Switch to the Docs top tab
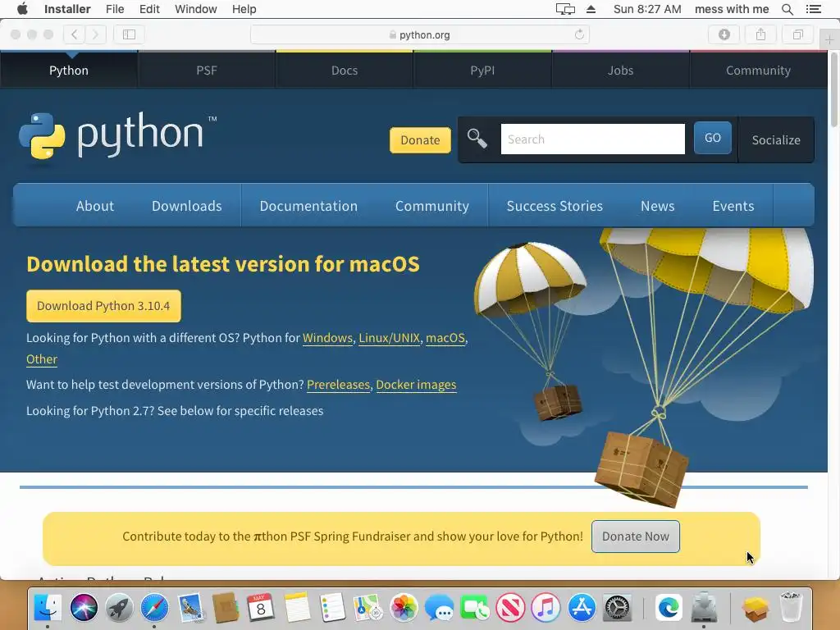 345,71
